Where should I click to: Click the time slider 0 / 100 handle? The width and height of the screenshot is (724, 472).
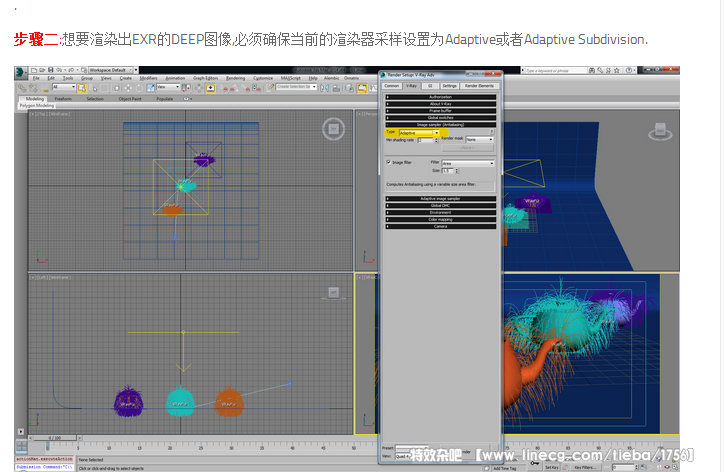55,438
